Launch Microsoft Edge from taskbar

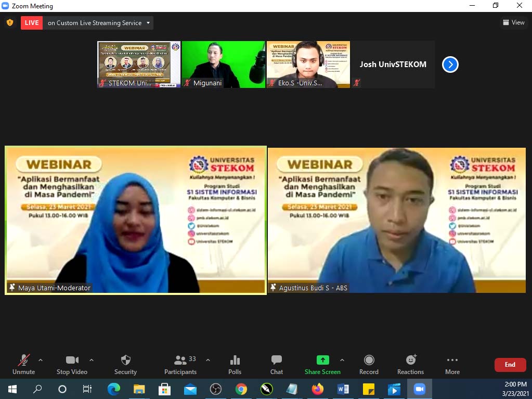[114, 389]
